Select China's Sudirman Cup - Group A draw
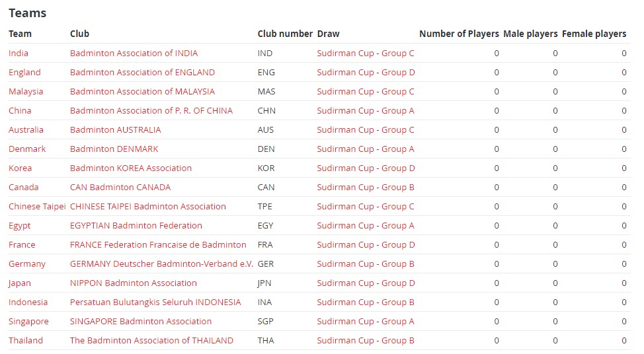Image resolution: width=644 pixels, height=354 pixels. pyautogui.click(x=366, y=111)
